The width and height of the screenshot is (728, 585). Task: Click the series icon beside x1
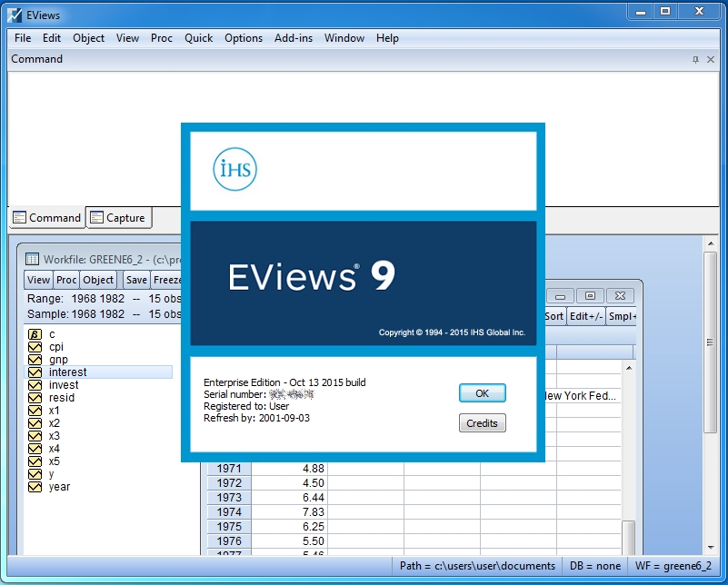(35, 411)
